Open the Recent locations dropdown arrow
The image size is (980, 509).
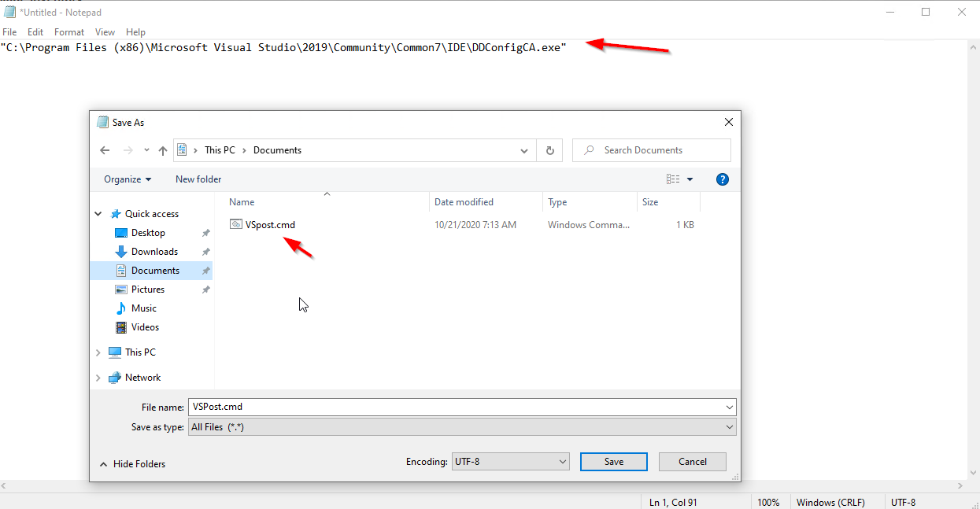[147, 150]
